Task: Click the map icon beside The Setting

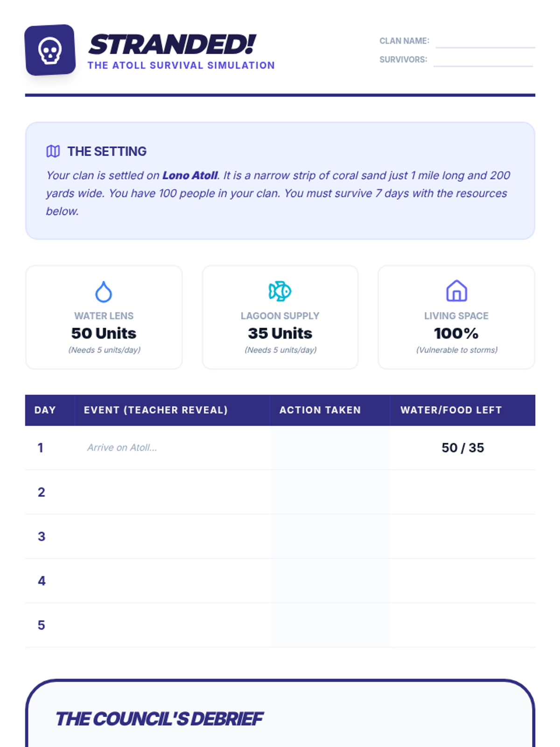Action: coord(53,151)
